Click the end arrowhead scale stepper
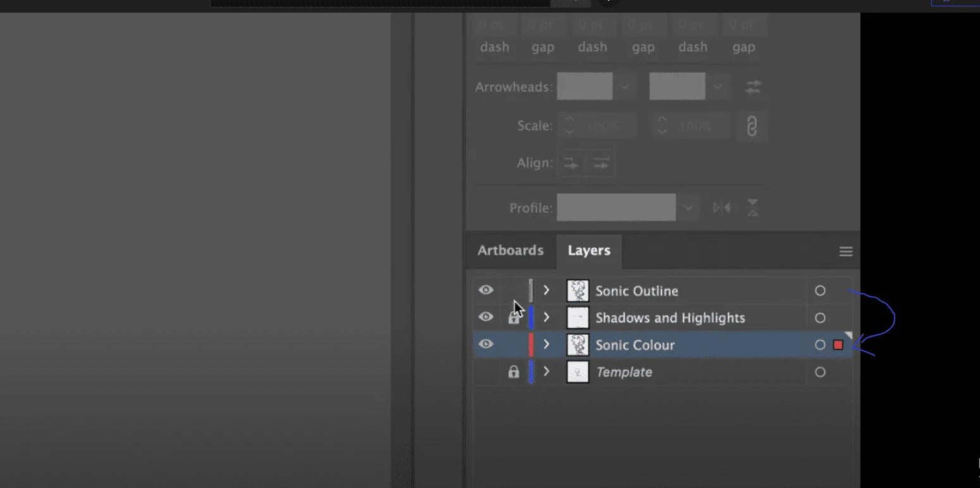Viewport: 980px width, 488px height. tap(662, 126)
